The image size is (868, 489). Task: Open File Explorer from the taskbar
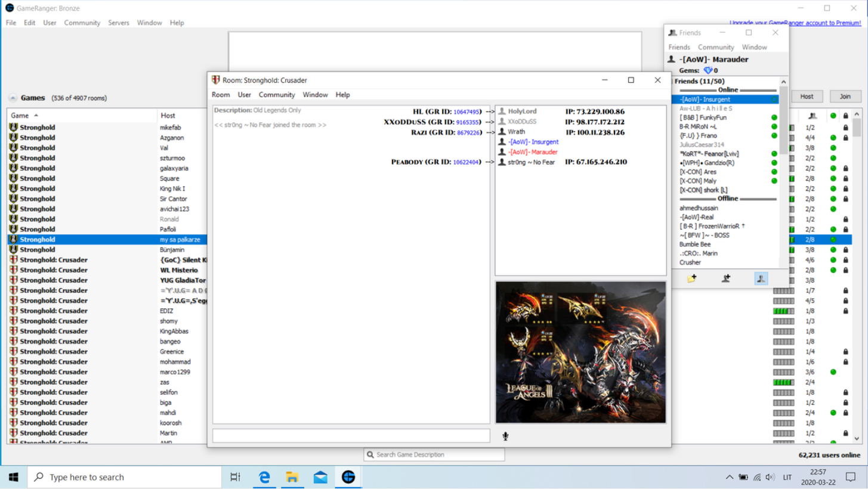click(292, 477)
